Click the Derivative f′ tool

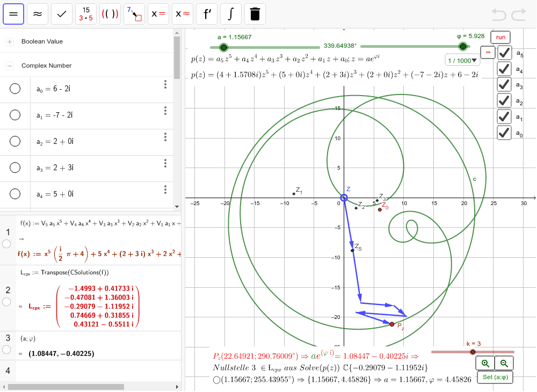coord(207,14)
